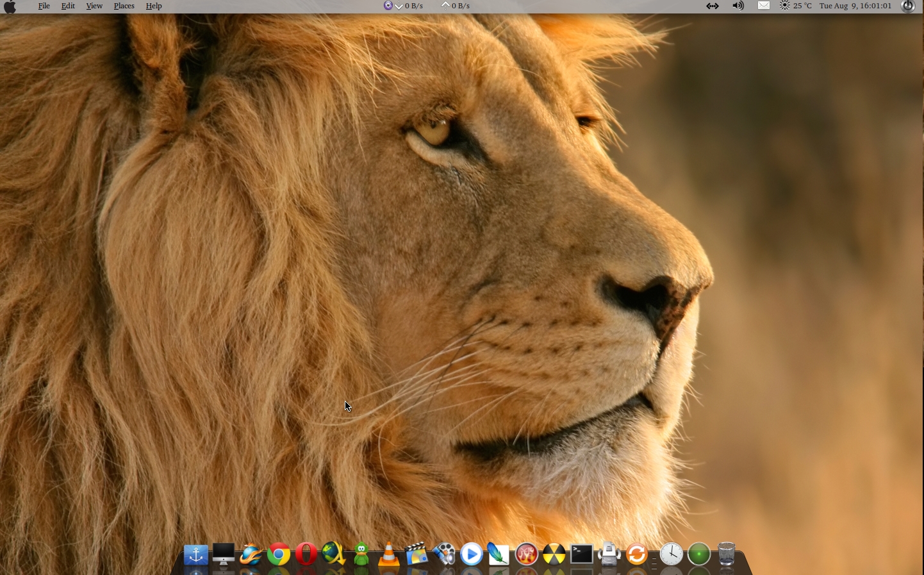Click the clock icon in the dock
The image size is (924, 575).
tap(672, 554)
